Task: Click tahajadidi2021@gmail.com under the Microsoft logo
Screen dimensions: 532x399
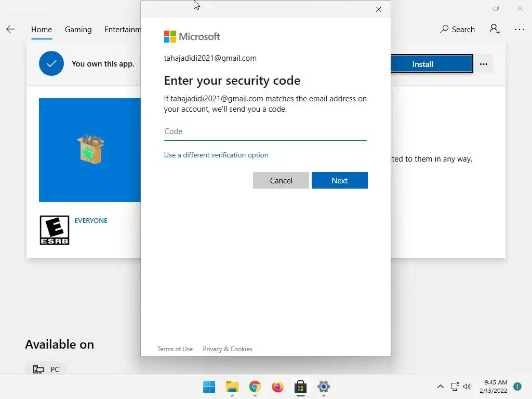Action: click(210, 58)
